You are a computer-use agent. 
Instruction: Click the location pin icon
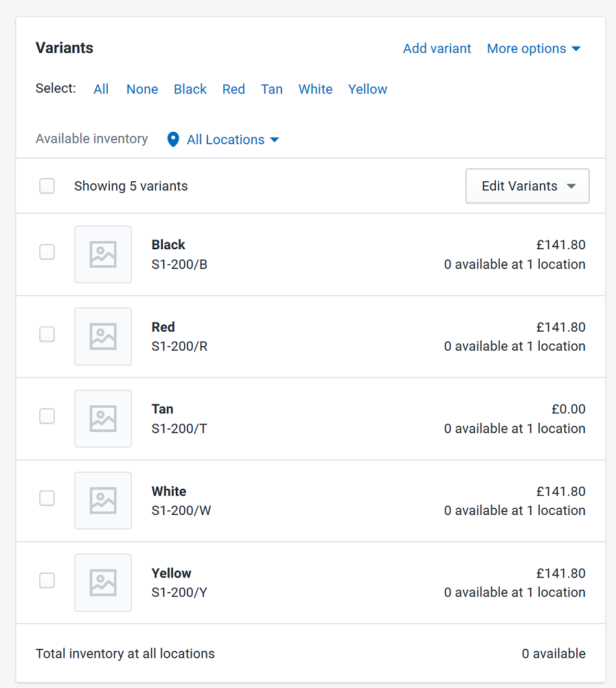click(173, 139)
